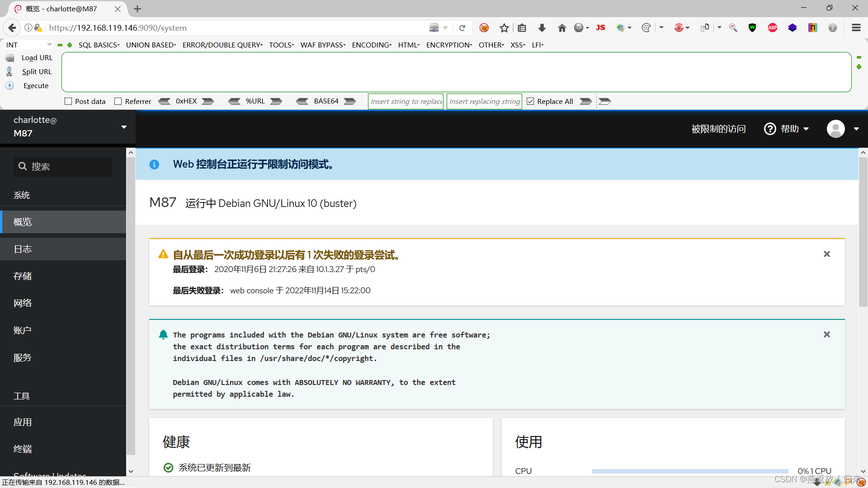Click the Insert string to replace field
868x488 pixels.
click(406, 101)
